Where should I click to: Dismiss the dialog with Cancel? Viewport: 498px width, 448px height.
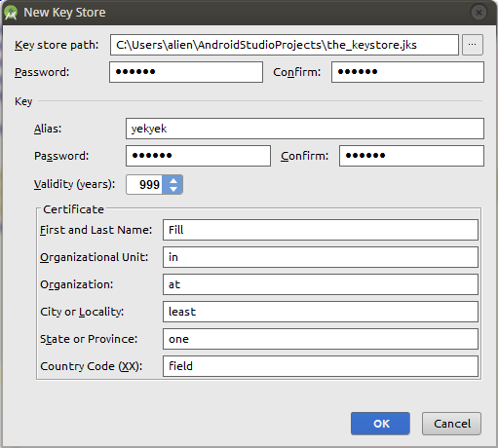click(451, 424)
